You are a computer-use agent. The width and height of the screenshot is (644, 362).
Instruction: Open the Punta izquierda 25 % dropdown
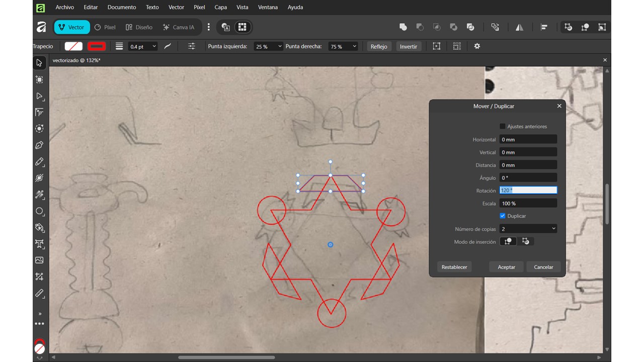269,46
